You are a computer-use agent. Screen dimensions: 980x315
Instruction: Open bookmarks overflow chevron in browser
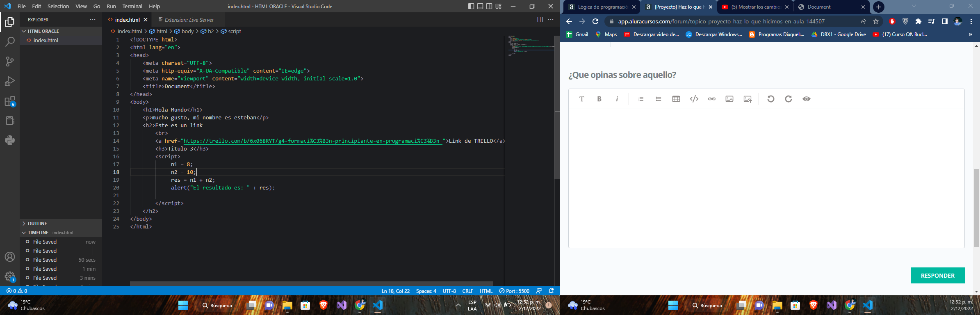pos(970,34)
